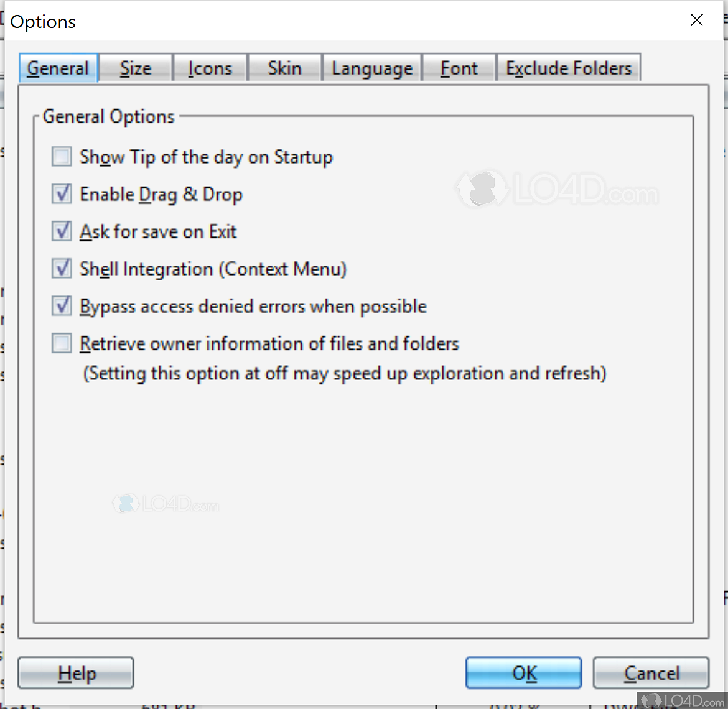Click the Options dialog title text
This screenshot has height=709, width=728.
coord(43,21)
